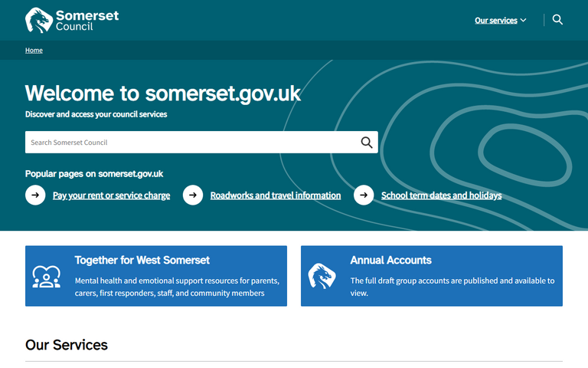This screenshot has width=588, height=368.
Task: Click the Together for West Somerset description text
Action: point(177,287)
